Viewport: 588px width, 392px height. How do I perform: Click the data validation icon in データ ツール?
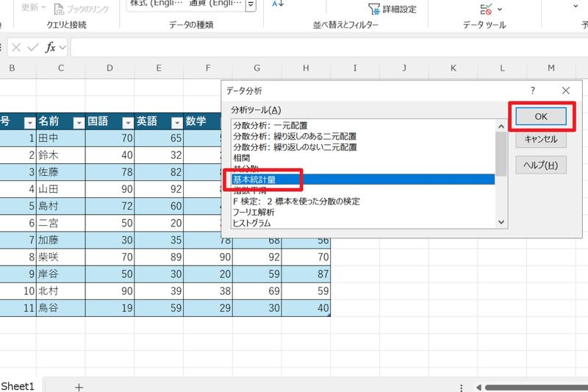(x=486, y=10)
